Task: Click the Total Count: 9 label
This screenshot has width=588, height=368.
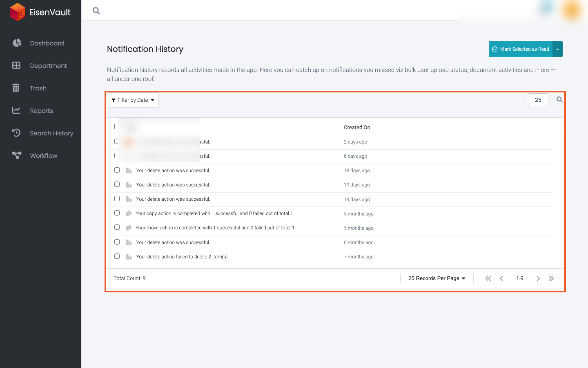Action: click(x=129, y=278)
